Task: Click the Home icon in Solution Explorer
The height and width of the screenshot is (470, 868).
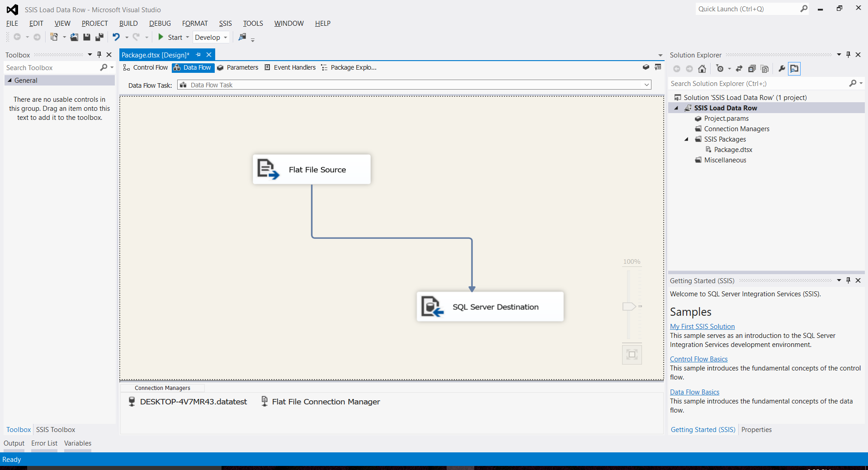Action: click(x=702, y=69)
